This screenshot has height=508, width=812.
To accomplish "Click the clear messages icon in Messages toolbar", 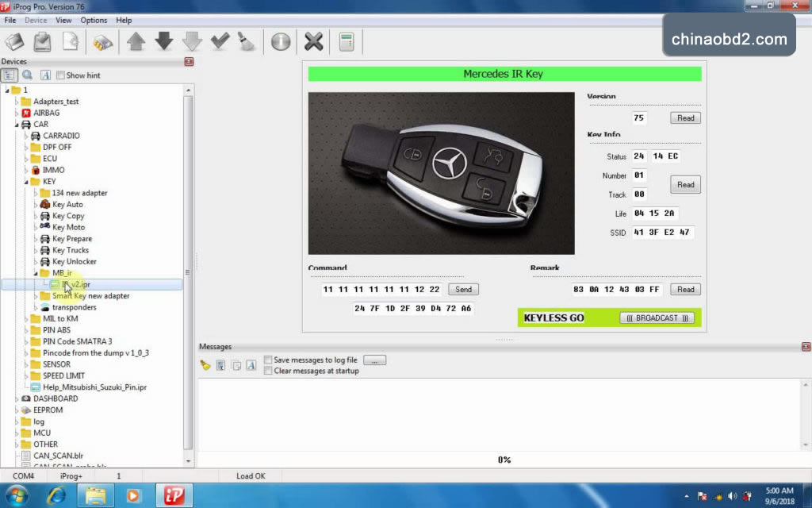I will [x=205, y=365].
